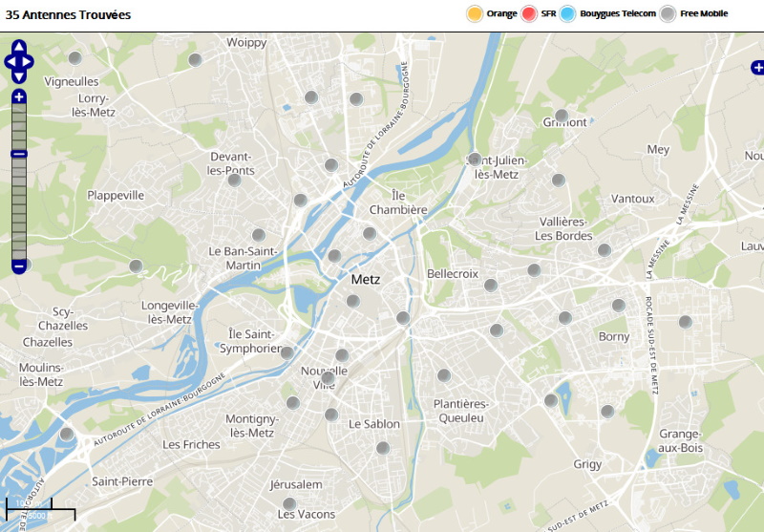
Task: Pan the map east with right arrow
Action: [x=30, y=61]
